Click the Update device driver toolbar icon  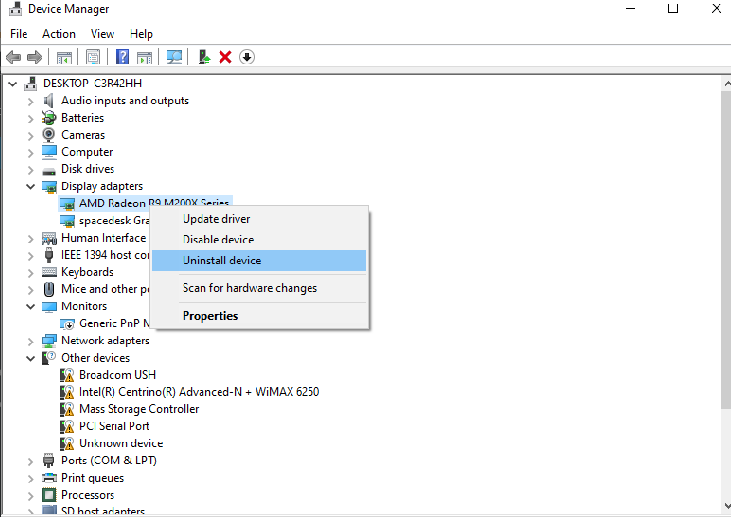pos(204,57)
